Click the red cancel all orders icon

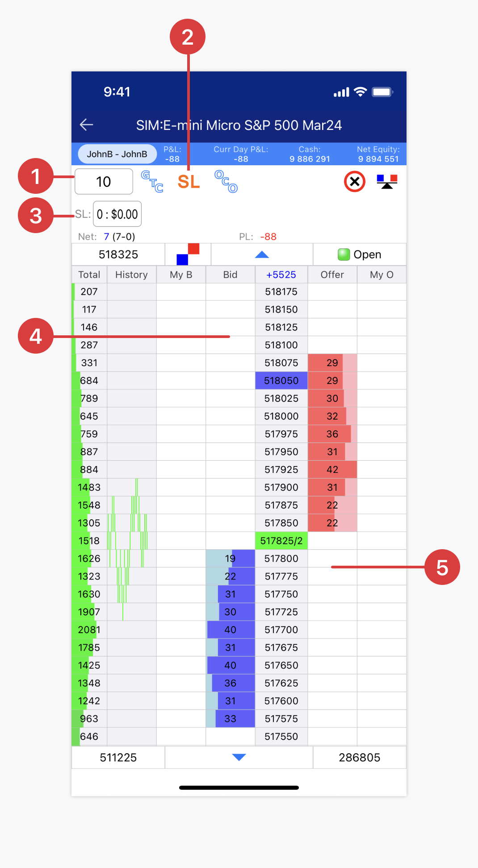[355, 182]
